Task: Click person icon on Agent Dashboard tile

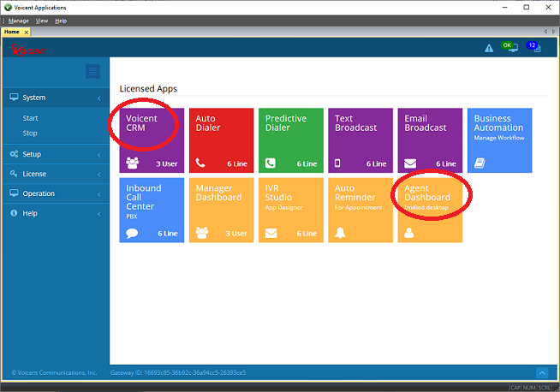Action: (409, 233)
